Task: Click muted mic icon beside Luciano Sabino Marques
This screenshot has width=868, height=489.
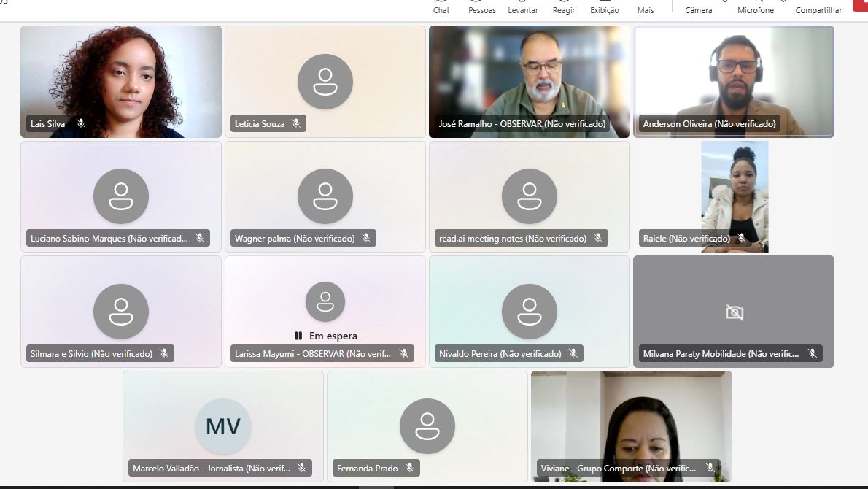Action: pos(200,238)
